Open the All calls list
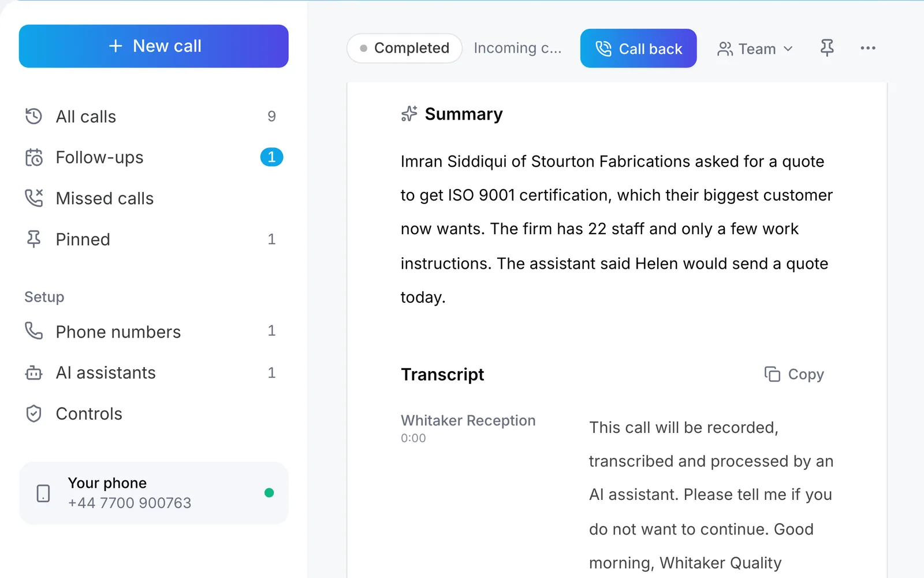 coord(154,116)
